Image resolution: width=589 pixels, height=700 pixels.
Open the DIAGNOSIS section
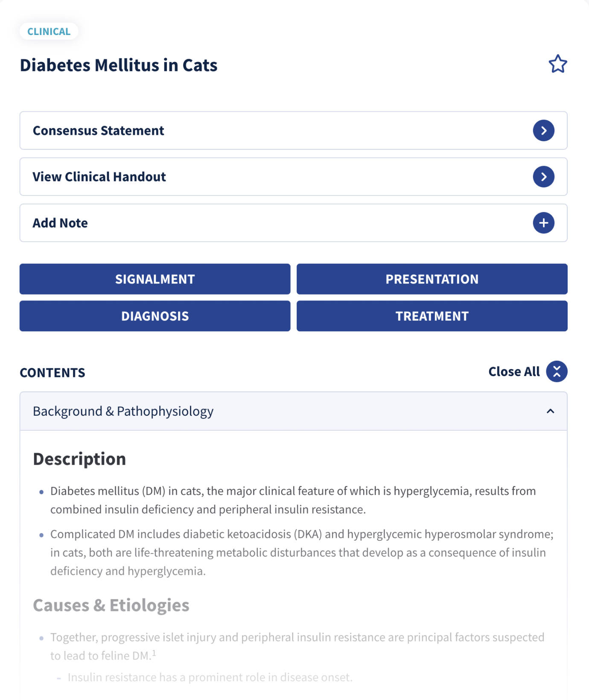155,316
